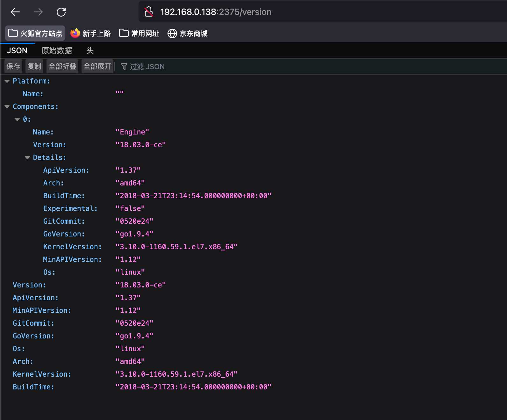The image size is (507, 420).
Task: Click the Details MinAPIVersion "1.12" value
Action: click(x=128, y=259)
